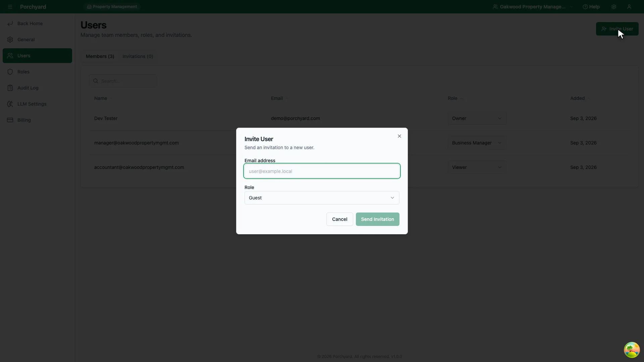Open Roles in the sidebar
The image size is (644, 362).
point(37,72)
